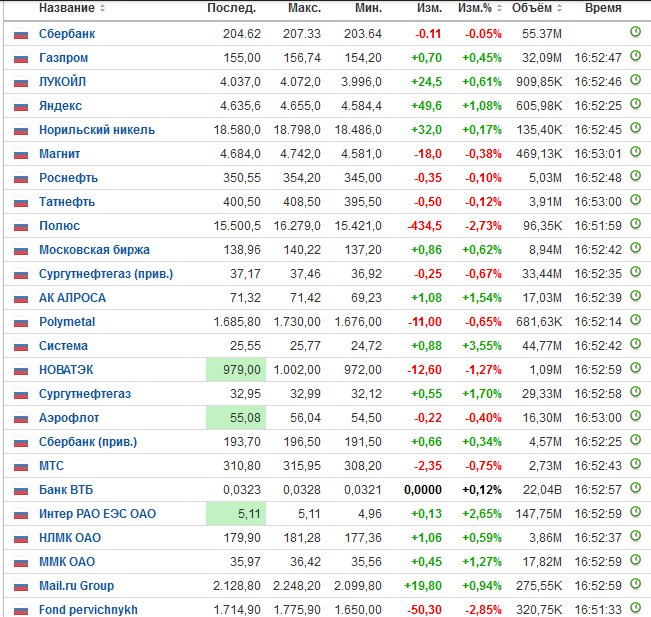The image size is (651, 617).
Task: Sort table by Название column arrows
Action: [102, 8]
